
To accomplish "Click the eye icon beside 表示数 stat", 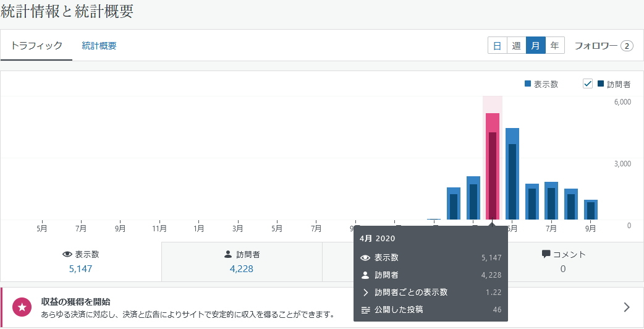I will click(67, 254).
